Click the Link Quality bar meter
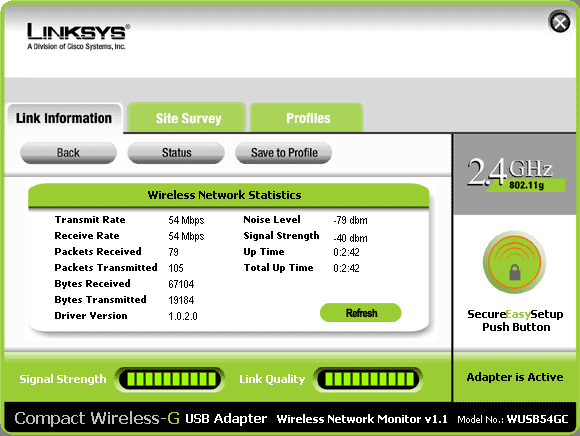The width and height of the screenshot is (580, 436). 368,379
